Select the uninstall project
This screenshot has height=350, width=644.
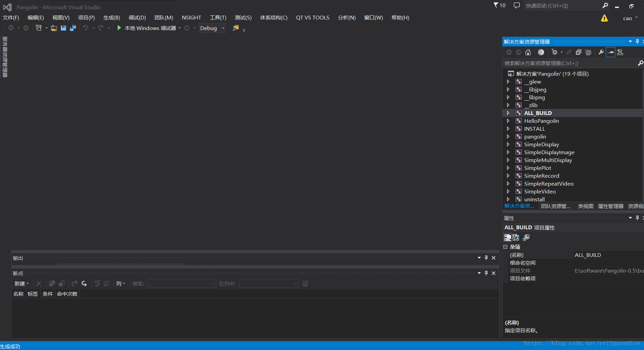(x=534, y=199)
